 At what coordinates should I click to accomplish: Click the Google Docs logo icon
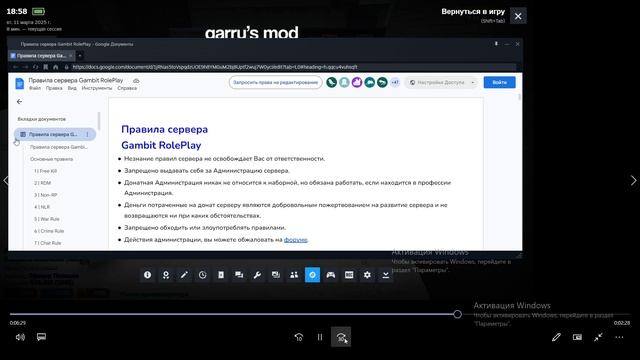click(19, 84)
